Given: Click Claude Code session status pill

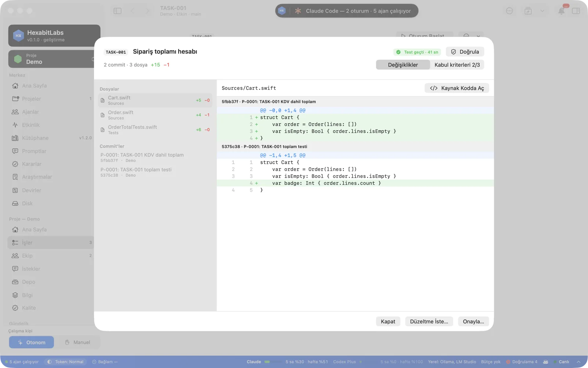Looking at the screenshot, I should point(347,11).
